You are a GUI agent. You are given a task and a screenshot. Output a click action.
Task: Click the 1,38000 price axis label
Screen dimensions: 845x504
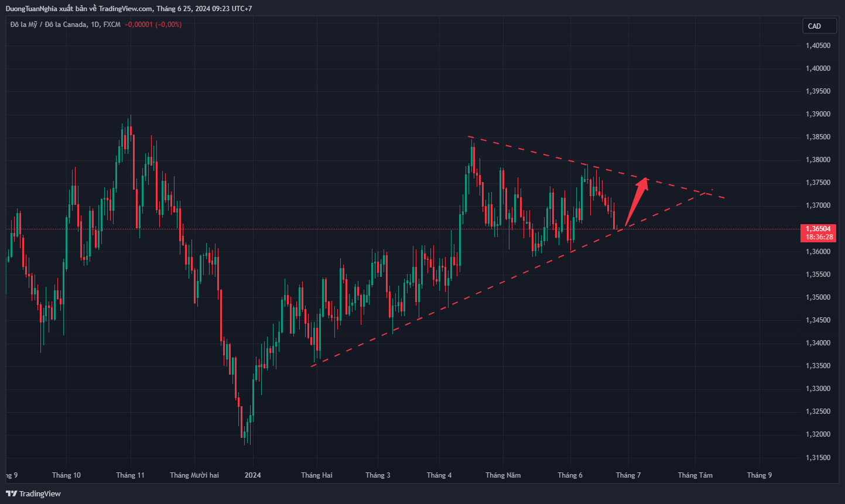point(818,160)
